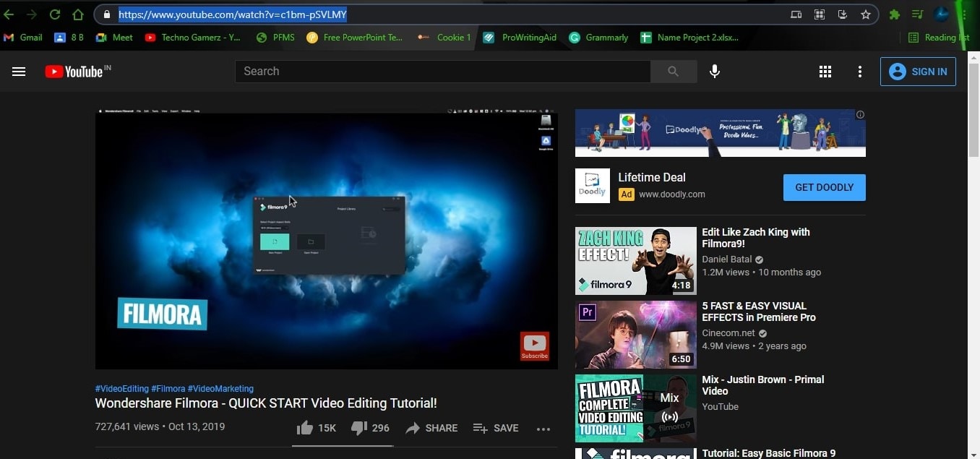Click the browser profile avatar
980x459 pixels.
pos(941,14)
